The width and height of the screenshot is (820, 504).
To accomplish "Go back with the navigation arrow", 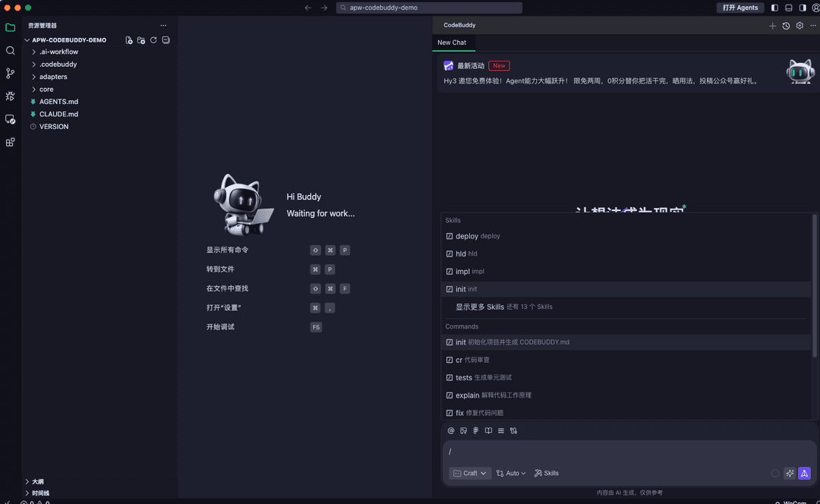I will pos(308,8).
